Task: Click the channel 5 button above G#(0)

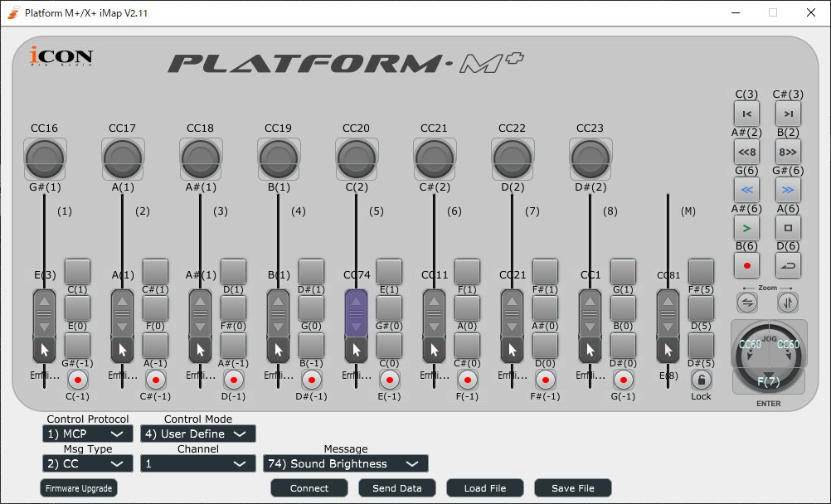Action: [x=389, y=308]
